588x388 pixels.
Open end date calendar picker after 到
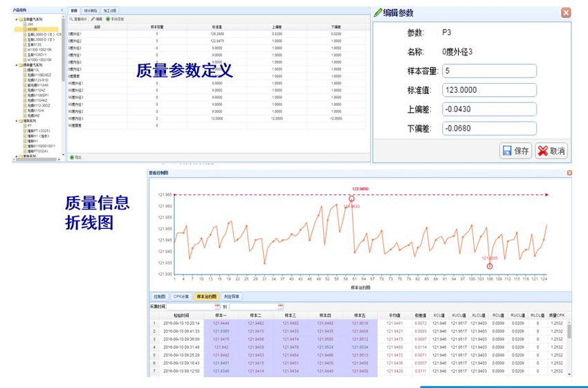(280, 306)
